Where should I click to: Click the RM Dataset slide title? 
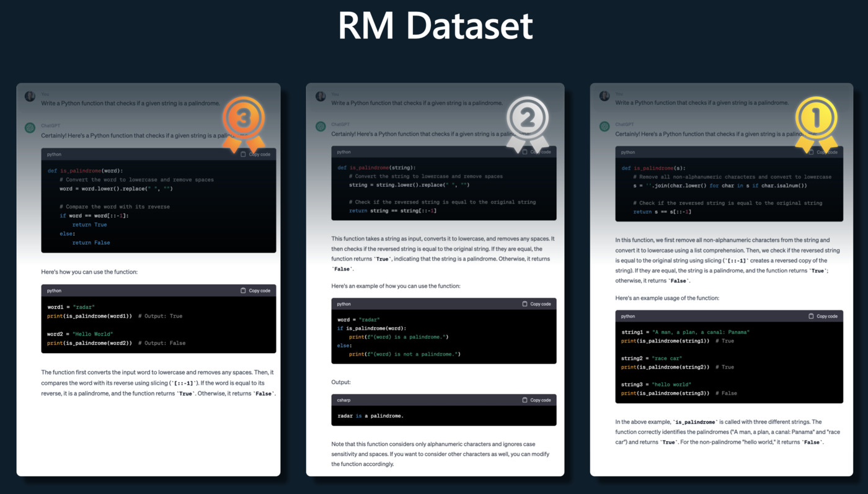(434, 25)
